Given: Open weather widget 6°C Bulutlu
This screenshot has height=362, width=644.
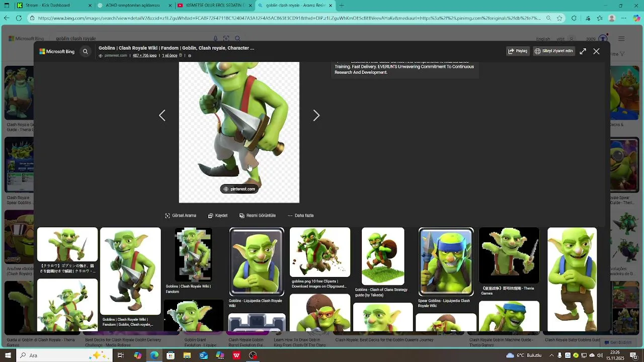Looking at the screenshot, I should click(x=525, y=355).
